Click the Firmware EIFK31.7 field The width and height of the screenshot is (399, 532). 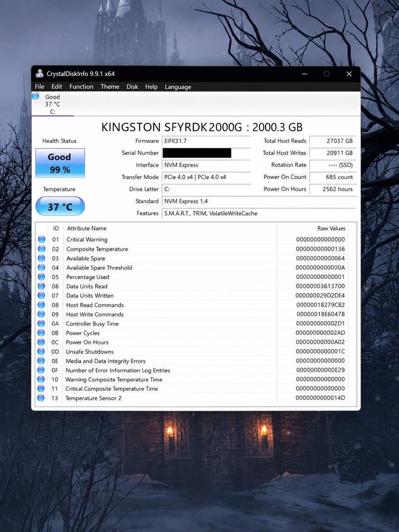pos(206,141)
